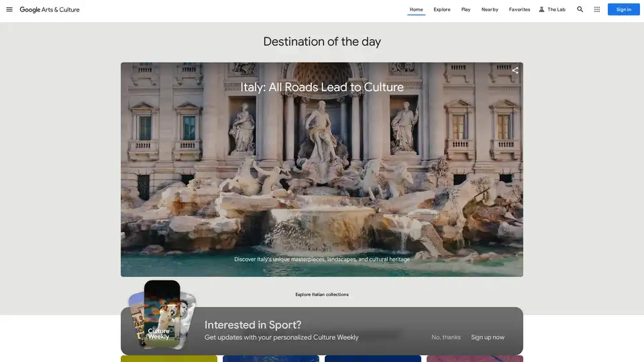Click the Trevi Fountain feature image

click(x=321, y=170)
